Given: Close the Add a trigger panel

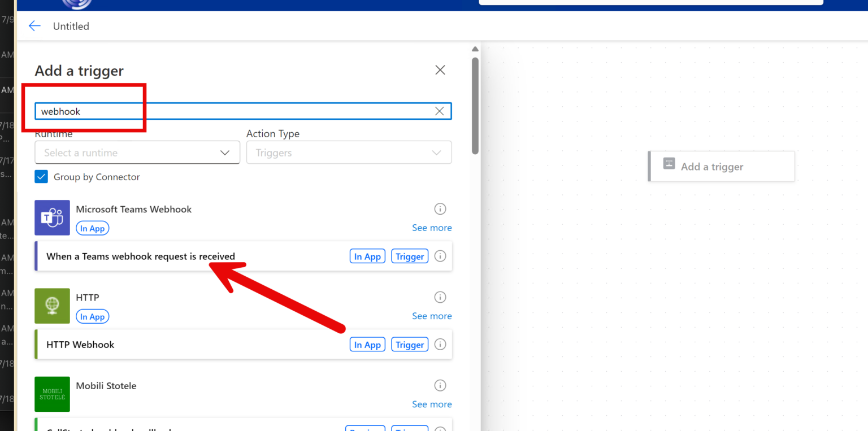Looking at the screenshot, I should [440, 70].
